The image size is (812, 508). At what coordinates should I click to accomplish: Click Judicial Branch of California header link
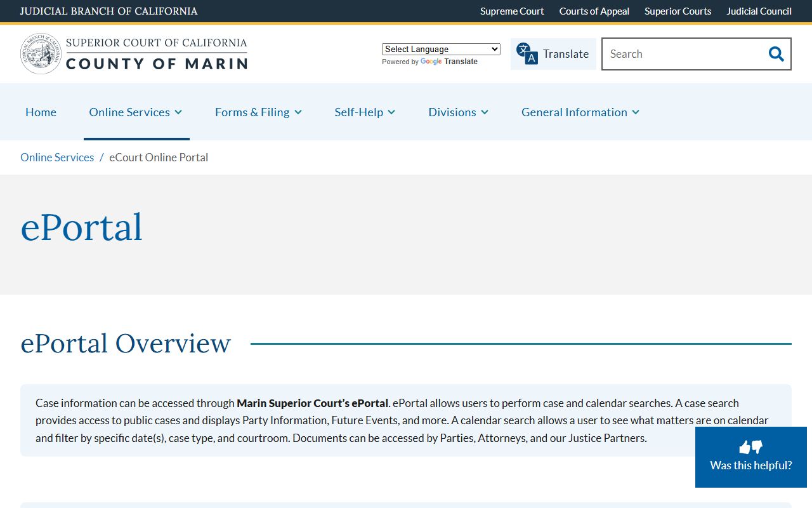(x=108, y=11)
